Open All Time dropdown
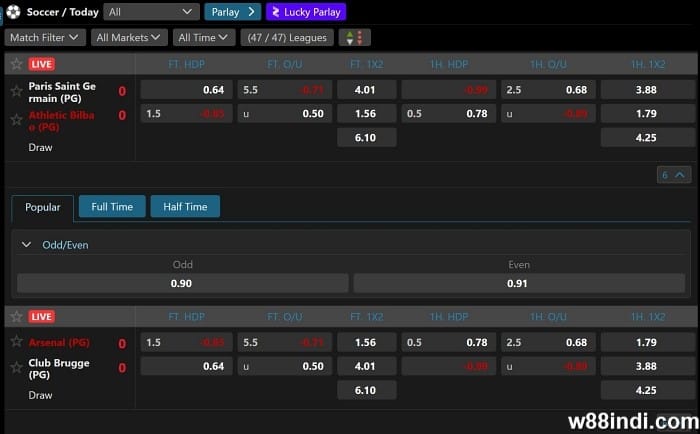The width and height of the screenshot is (700, 434). pyautogui.click(x=204, y=38)
